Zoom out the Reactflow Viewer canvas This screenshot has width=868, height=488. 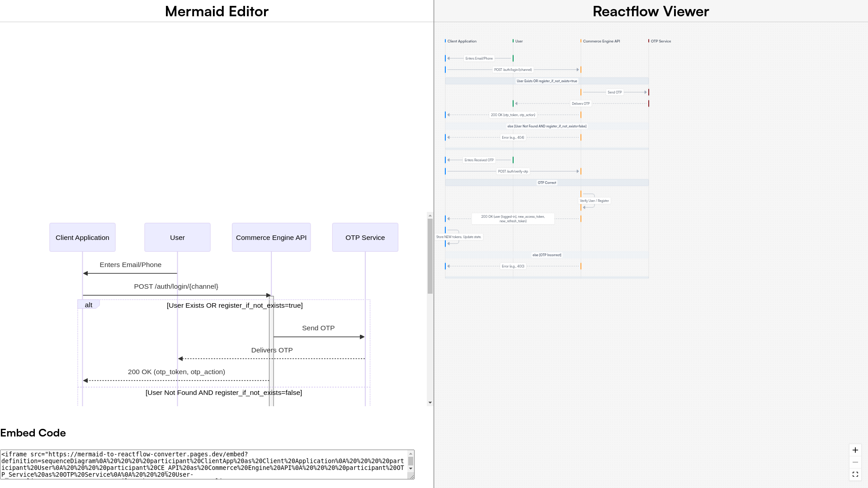(x=855, y=462)
